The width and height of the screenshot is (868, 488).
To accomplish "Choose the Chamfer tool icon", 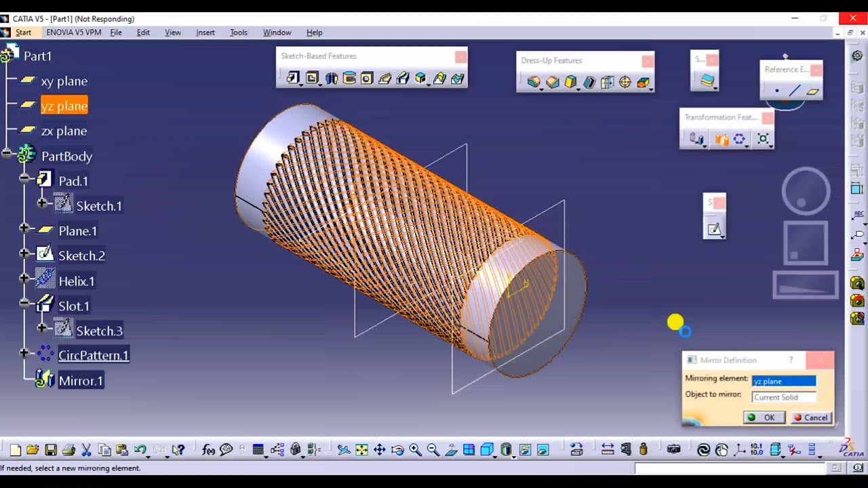I will [553, 83].
